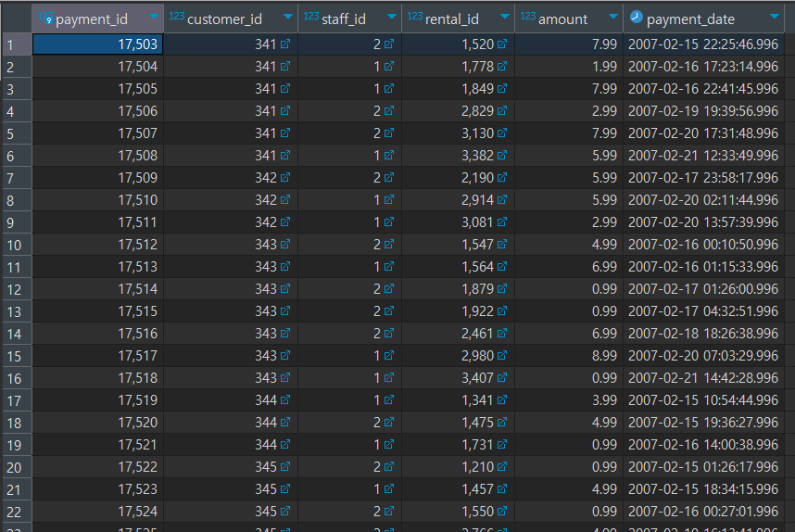This screenshot has width=795, height=532.
Task: Select date 2007-02-20 07:03:29.996
Action: pyautogui.click(x=703, y=356)
